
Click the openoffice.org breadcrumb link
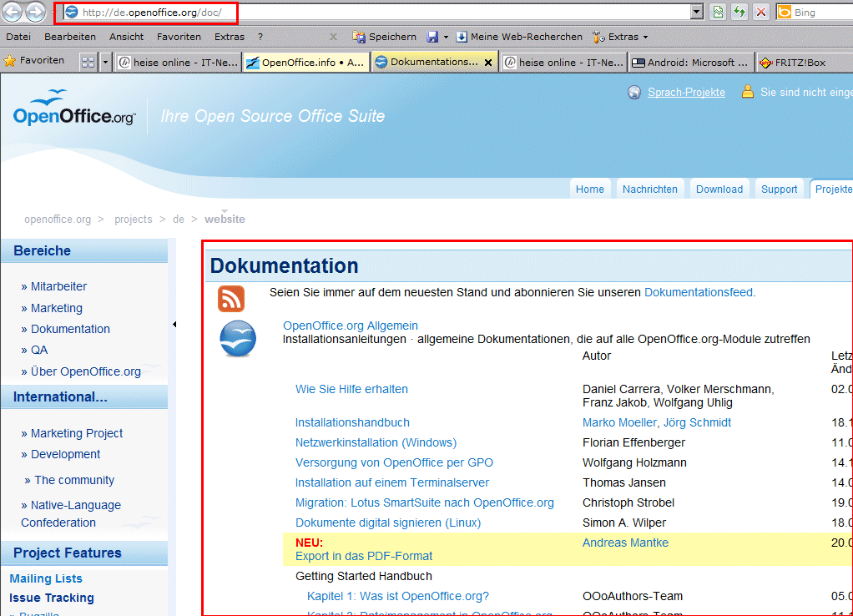tap(58, 219)
